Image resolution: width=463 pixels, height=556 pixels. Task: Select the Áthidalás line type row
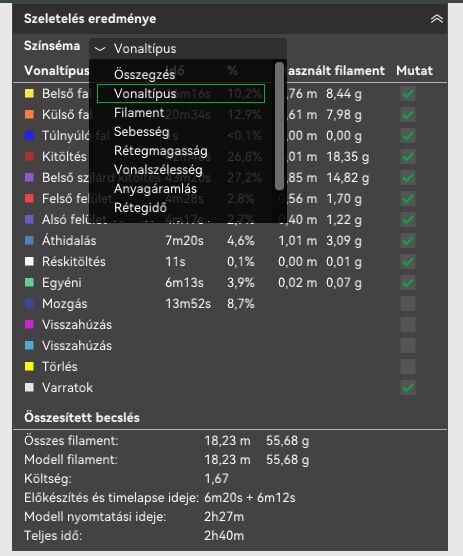coord(230,240)
